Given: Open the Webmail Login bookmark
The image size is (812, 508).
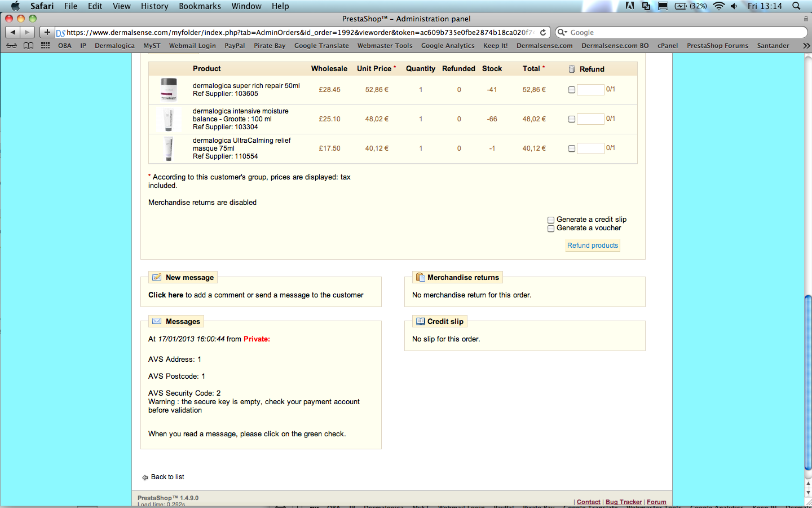Looking at the screenshot, I should point(192,46).
